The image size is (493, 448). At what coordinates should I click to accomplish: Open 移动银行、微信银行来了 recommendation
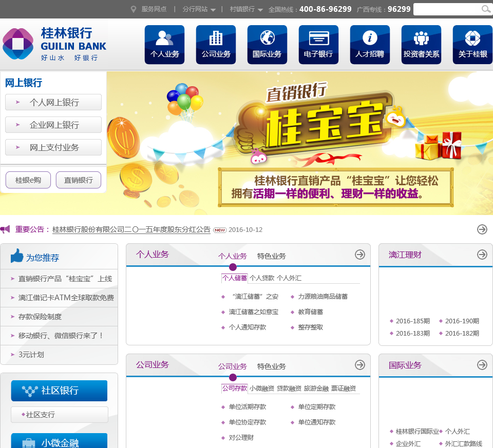click(61, 336)
